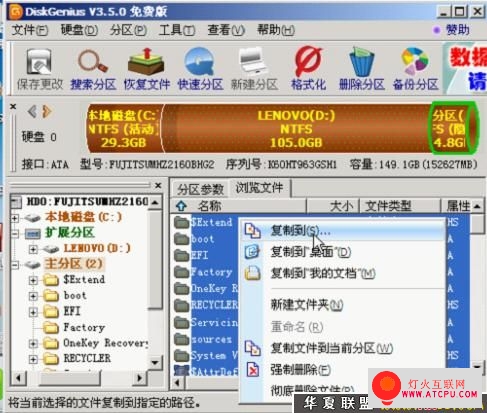Collapse the 主分区 (2) tree node

(15, 265)
